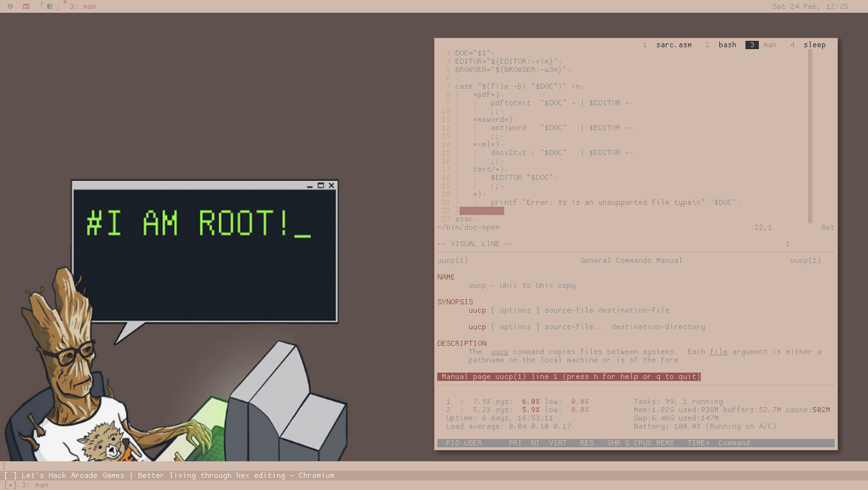Click the underlined 'uucp' in DESCRIPTION
Viewport: 868px width, 490px height.
(x=500, y=352)
